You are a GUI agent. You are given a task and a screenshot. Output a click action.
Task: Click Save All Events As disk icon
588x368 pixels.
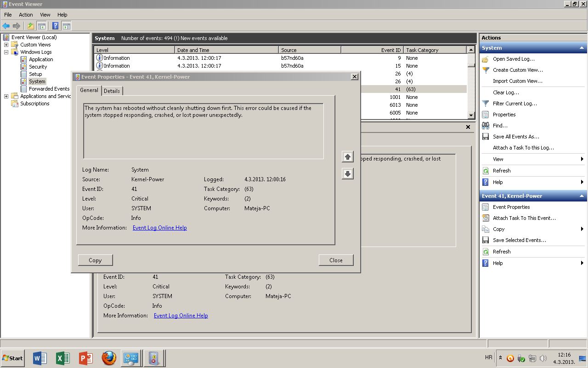pos(486,137)
